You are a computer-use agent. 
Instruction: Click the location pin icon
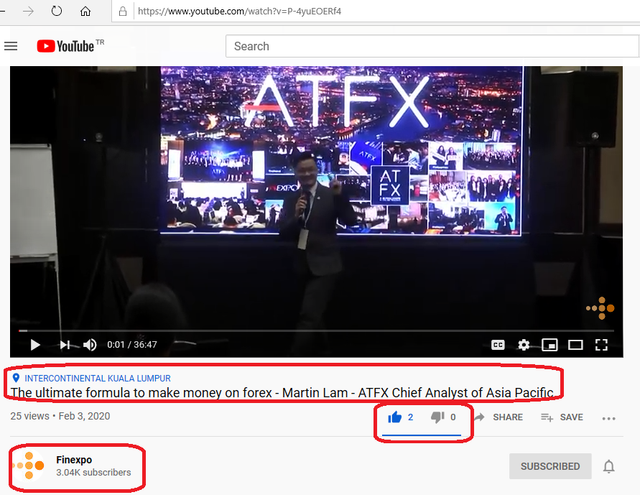16,378
